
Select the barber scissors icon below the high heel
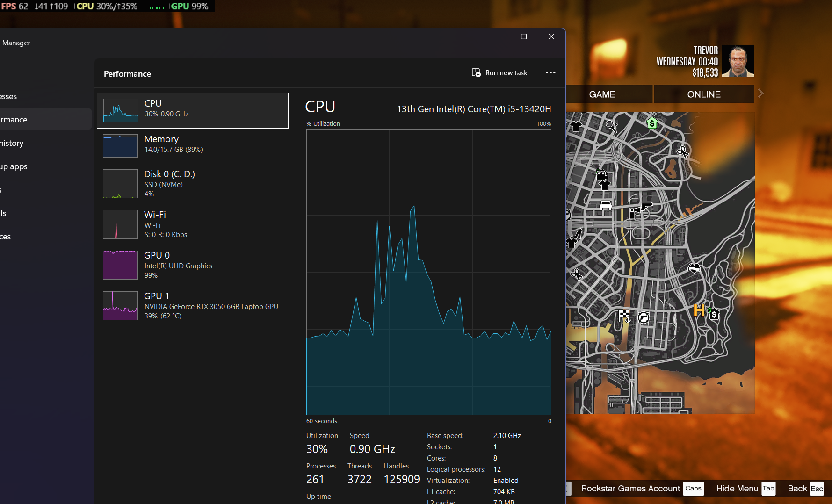tap(577, 274)
